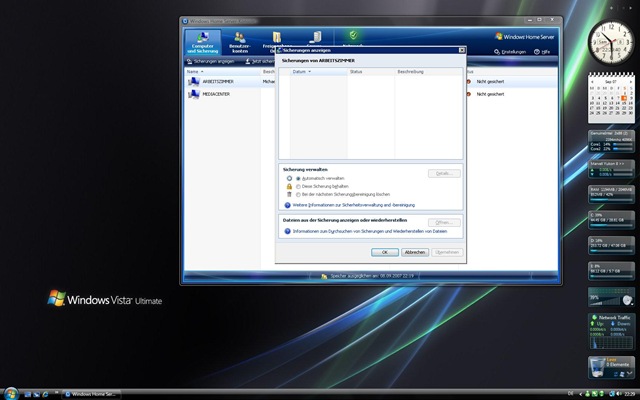Viewport: 640px width, 400px height.
Task: Click Sicherungen anzeigen toolbar button
Action: tap(211, 61)
